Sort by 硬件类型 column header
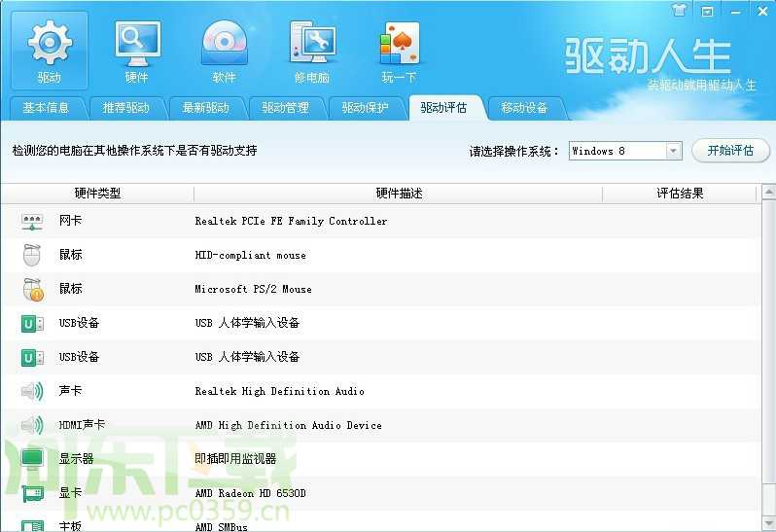The width and height of the screenshot is (776, 532). 97,193
